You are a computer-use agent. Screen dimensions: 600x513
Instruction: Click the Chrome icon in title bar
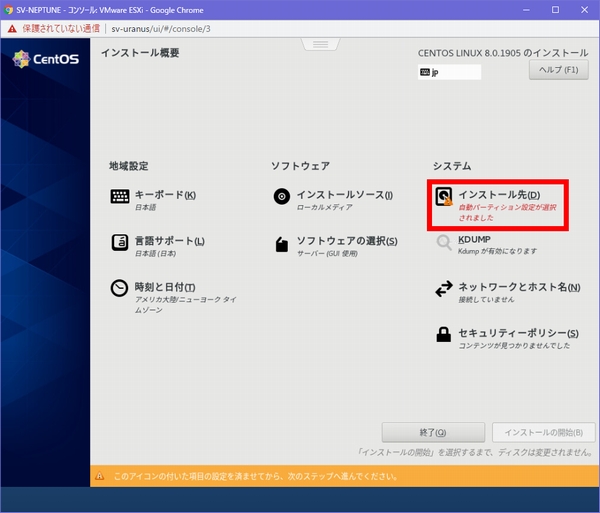tap(8, 10)
